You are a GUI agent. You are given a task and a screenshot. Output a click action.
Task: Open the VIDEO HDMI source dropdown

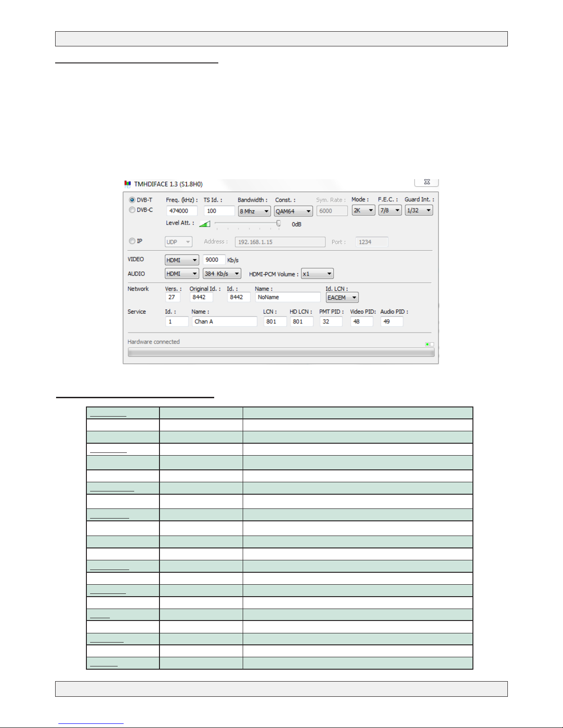182,260
